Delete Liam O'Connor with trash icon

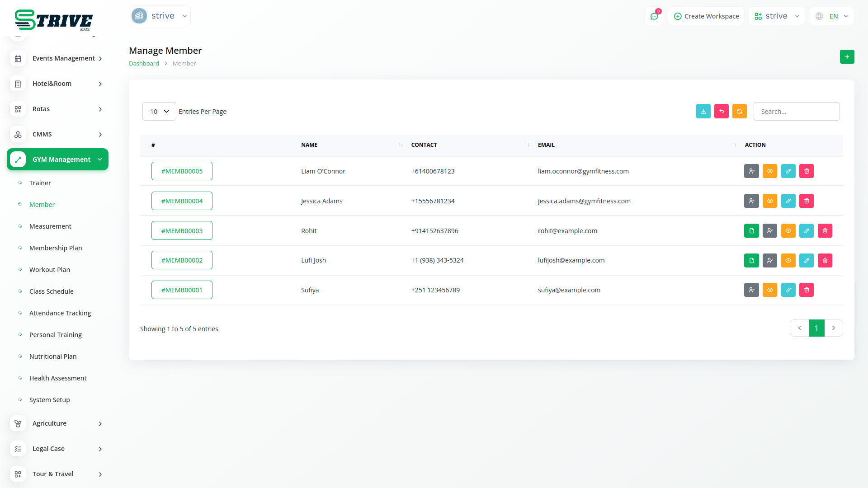[806, 171]
